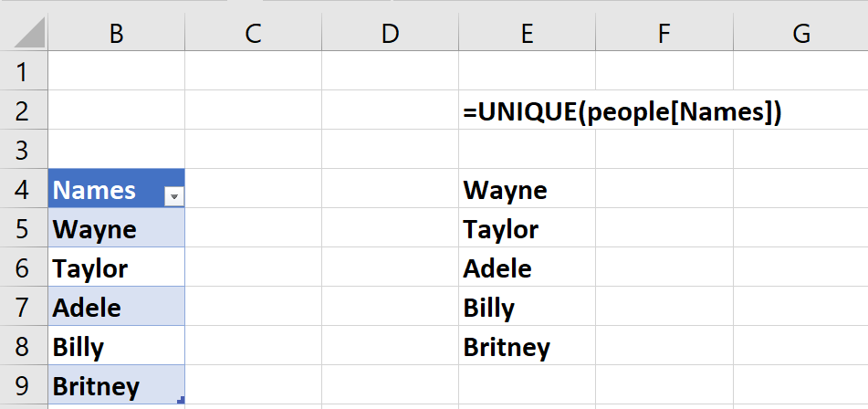Select column C header
Viewport: 868px width, 409px height.
[253, 34]
